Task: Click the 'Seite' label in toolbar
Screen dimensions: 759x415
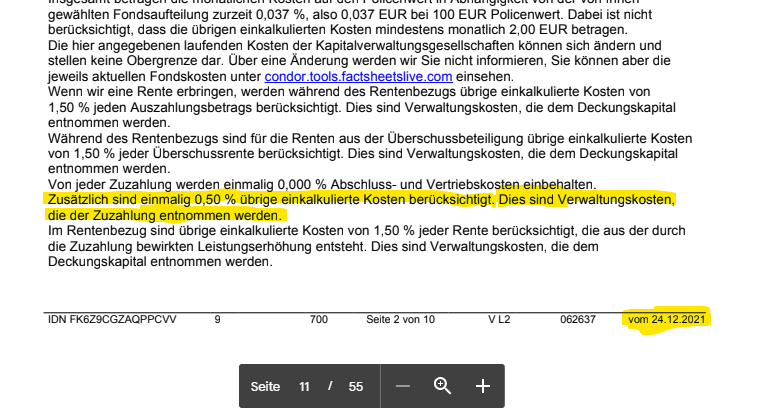Action: [x=265, y=386]
